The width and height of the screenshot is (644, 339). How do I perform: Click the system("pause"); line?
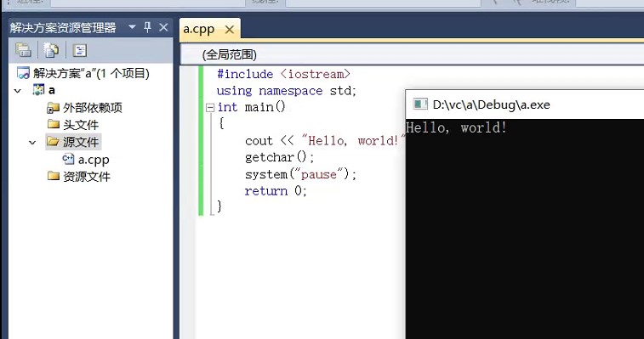[300, 174]
